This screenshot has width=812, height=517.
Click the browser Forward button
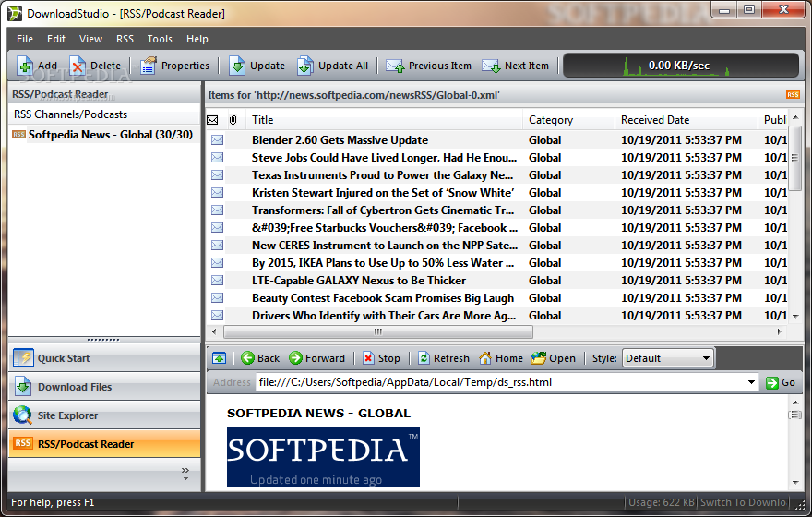click(316, 358)
